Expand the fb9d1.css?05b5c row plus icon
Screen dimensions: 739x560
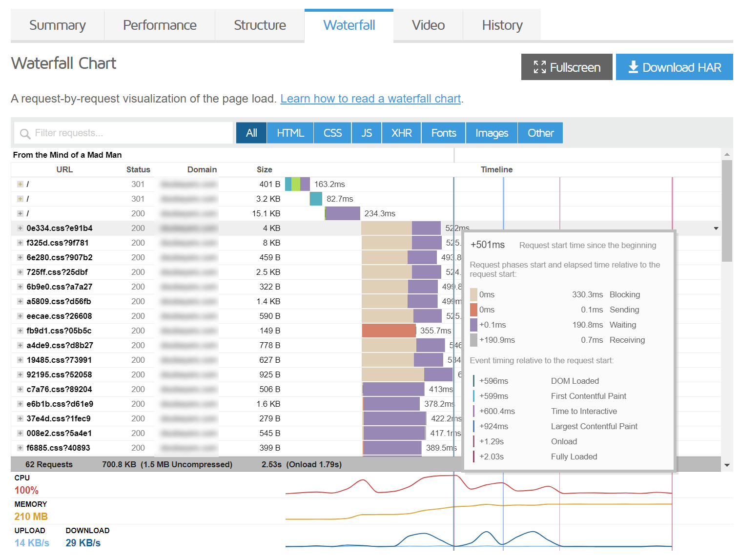[20, 331]
